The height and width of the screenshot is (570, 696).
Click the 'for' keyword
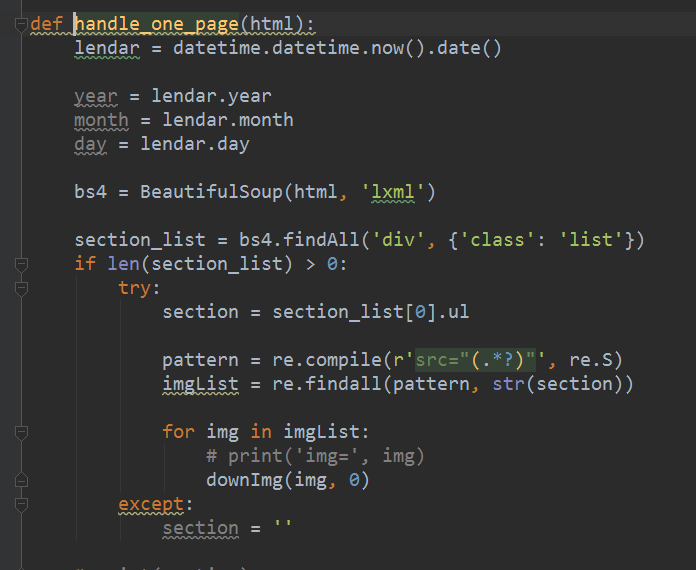[x=178, y=432]
